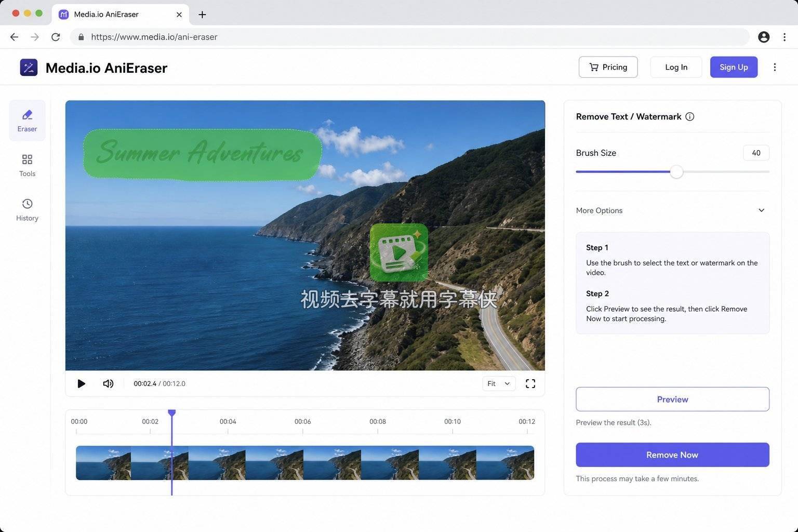
Task: Click the last video clip thumbnail in the timeline
Action: 505,462
